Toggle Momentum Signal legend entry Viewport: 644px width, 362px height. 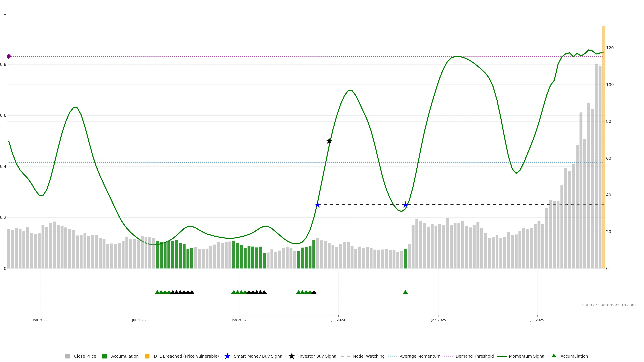(527, 356)
